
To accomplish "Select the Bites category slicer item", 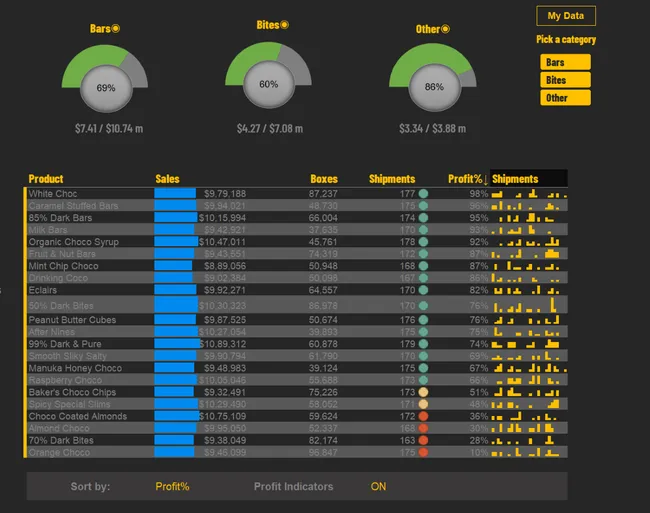I will (x=565, y=80).
